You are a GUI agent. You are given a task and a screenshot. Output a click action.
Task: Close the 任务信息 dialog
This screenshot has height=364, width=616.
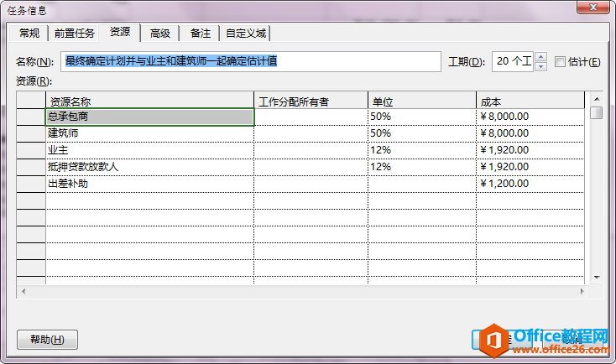(593, 7)
